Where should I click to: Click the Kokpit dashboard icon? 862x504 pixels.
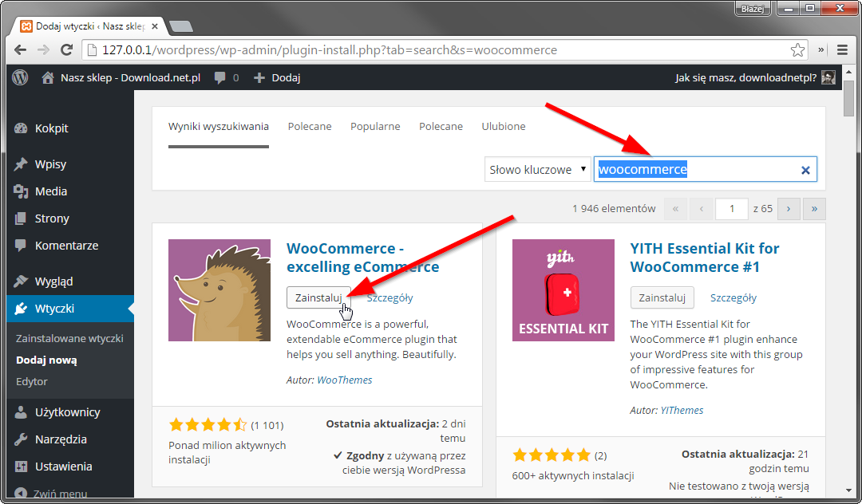pos(21,128)
